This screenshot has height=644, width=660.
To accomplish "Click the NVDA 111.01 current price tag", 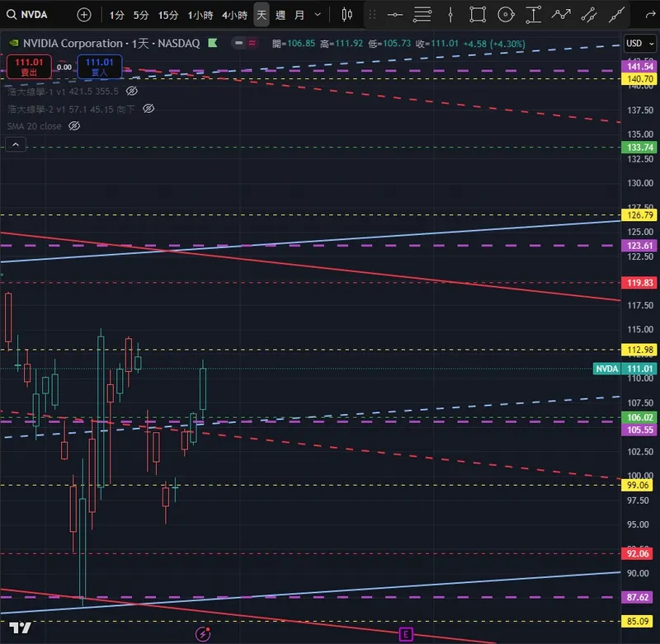I will point(625,369).
